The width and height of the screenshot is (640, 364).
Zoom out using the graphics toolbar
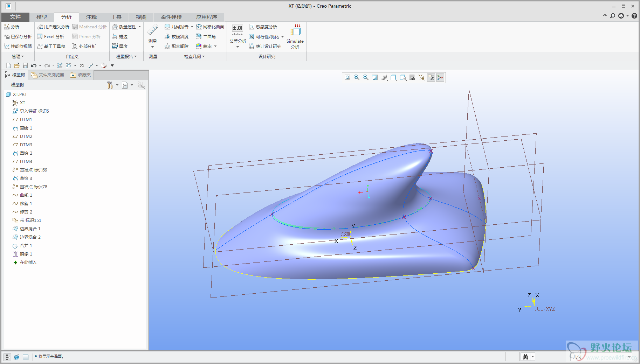pos(366,78)
